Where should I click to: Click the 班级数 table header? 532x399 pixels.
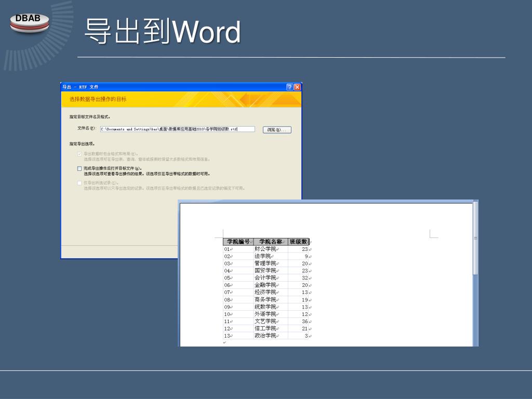(298, 242)
